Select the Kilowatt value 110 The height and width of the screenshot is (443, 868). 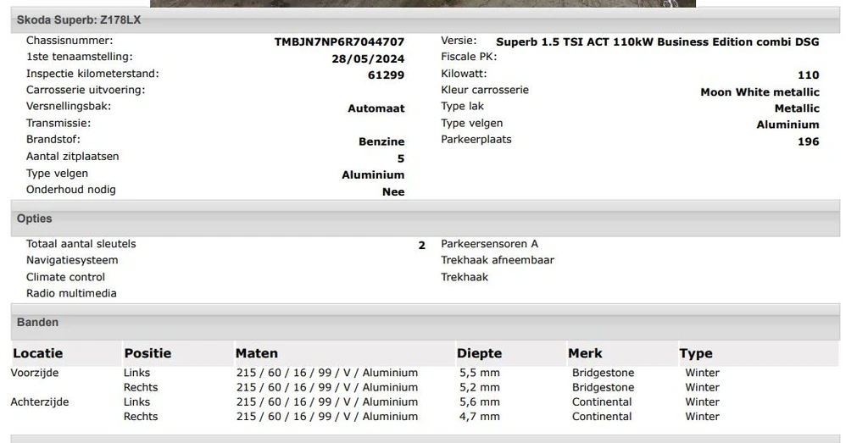coord(808,75)
